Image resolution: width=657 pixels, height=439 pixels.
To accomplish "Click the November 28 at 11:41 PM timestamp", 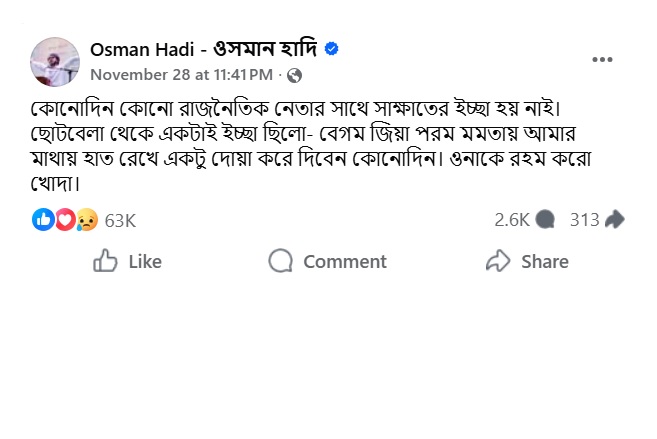I will click(x=181, y=75).
